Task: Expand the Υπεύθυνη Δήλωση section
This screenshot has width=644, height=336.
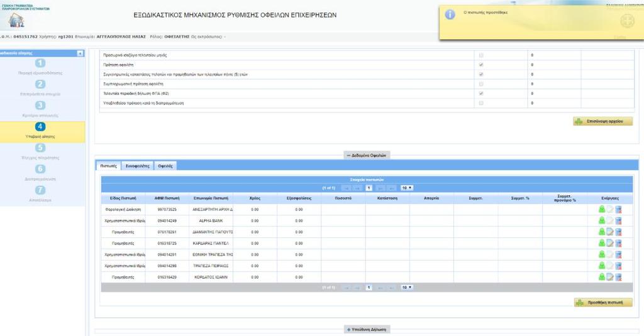Action: [367, 330]
